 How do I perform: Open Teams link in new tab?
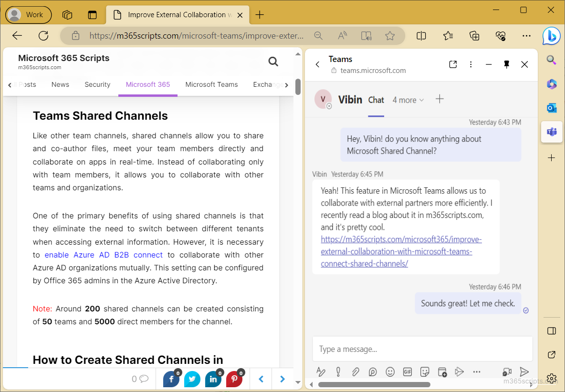pyautogui.click(x=453, y=64)
